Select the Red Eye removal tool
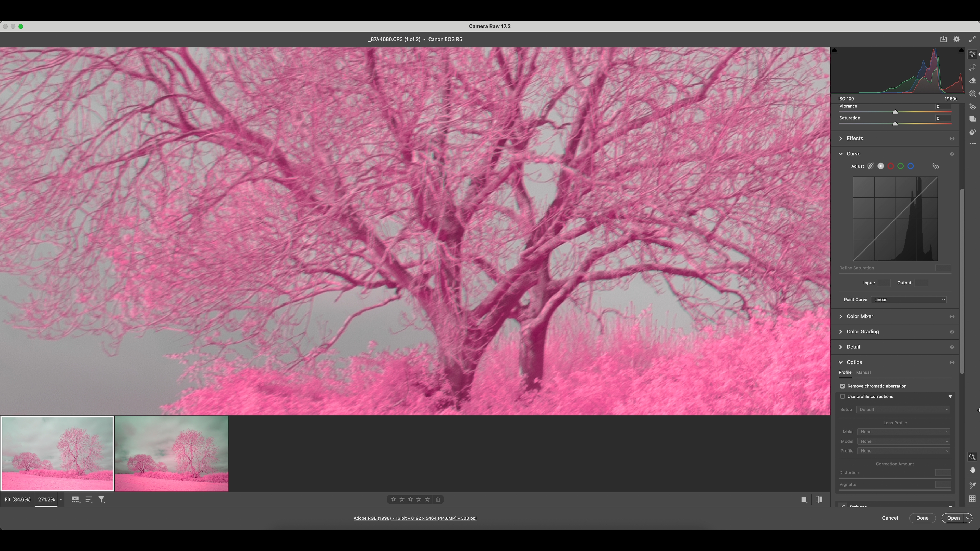The height and width of the screenshot is (551, 980). (x=972, y=107)
